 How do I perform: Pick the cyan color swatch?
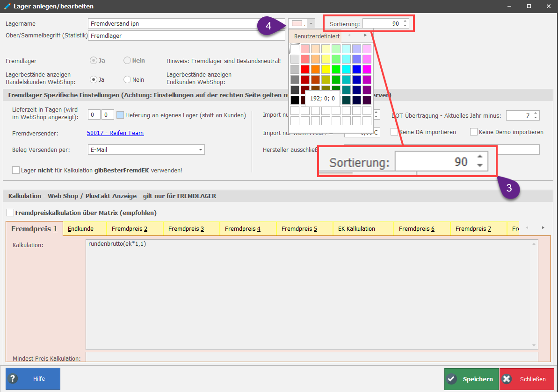click(x=346, y=69)
